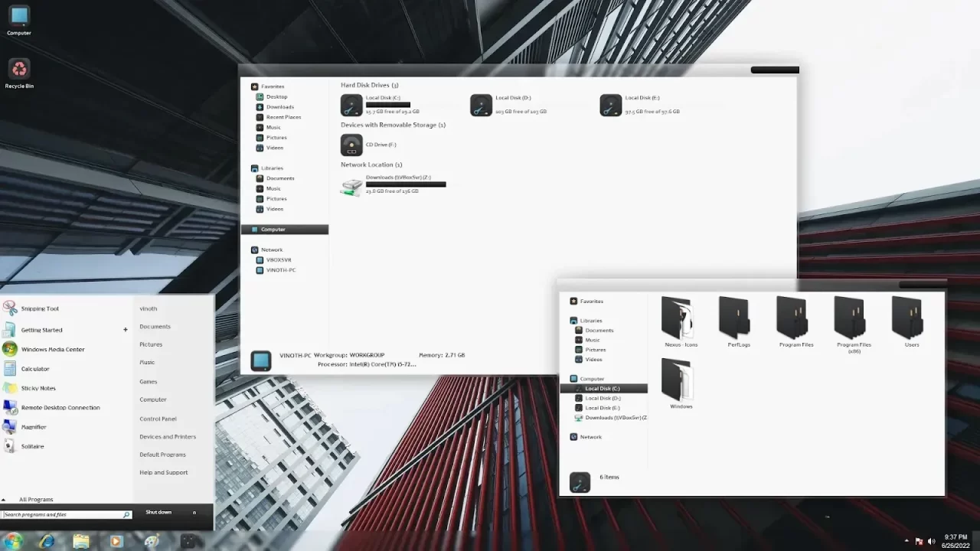The image size is (980, 551).
Task: Click the drive icon in Local Disk (C:) window status pane
Action: tap(580, 482)
